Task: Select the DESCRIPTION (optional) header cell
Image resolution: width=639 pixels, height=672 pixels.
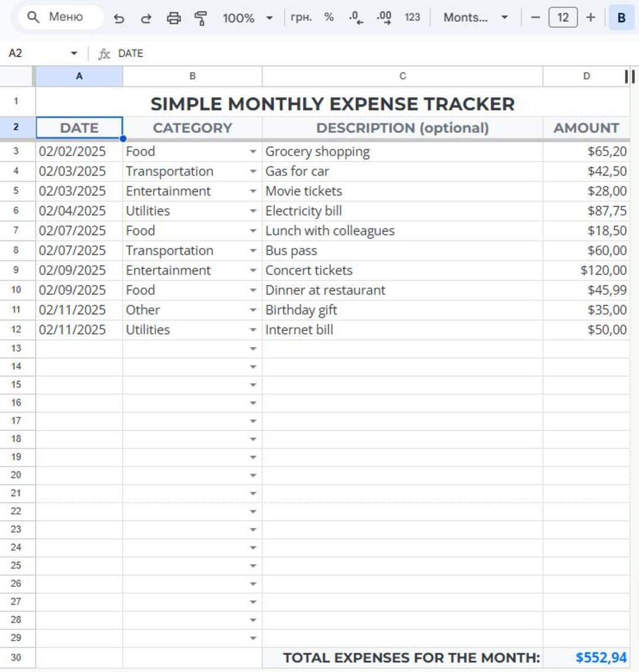Action: 402,128
